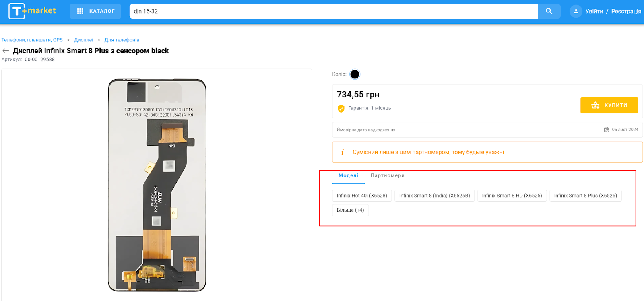Expand the Більше (+4) models list
The height and width of the screenshot is (301, 644).
tap(351, 210)
